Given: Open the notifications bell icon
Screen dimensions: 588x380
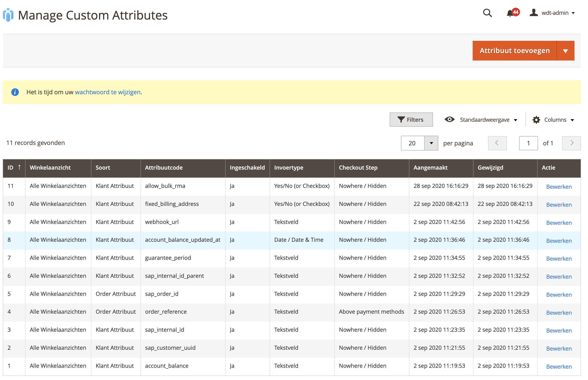Looking at the screenshot, I should [510, 13].
